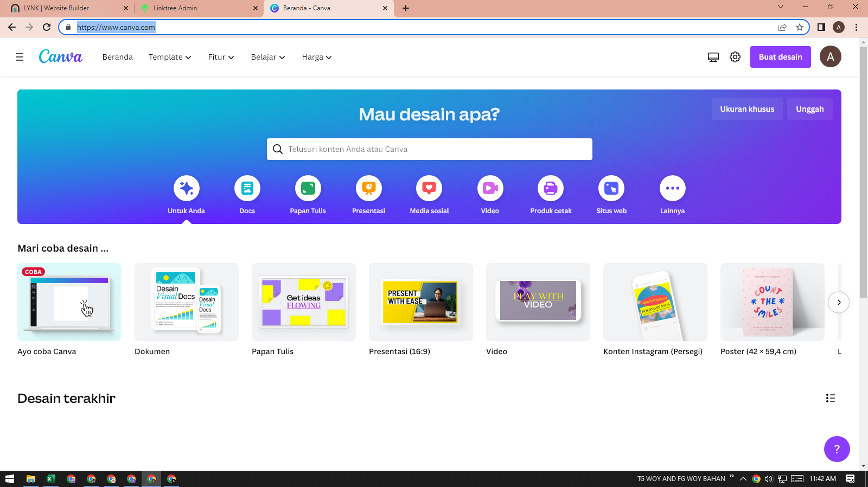Open the Chrome three-dot menu

(x=856, y=27)
